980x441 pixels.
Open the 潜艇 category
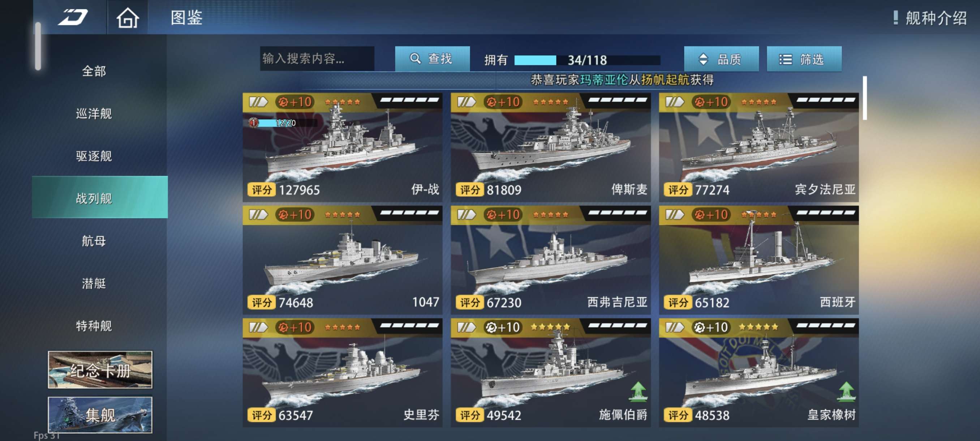point(94,283)
